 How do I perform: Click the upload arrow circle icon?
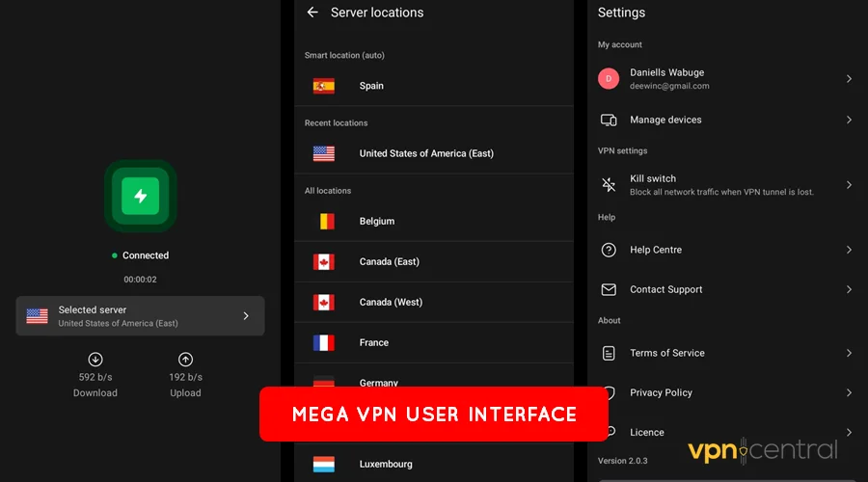tap(185, 360)
